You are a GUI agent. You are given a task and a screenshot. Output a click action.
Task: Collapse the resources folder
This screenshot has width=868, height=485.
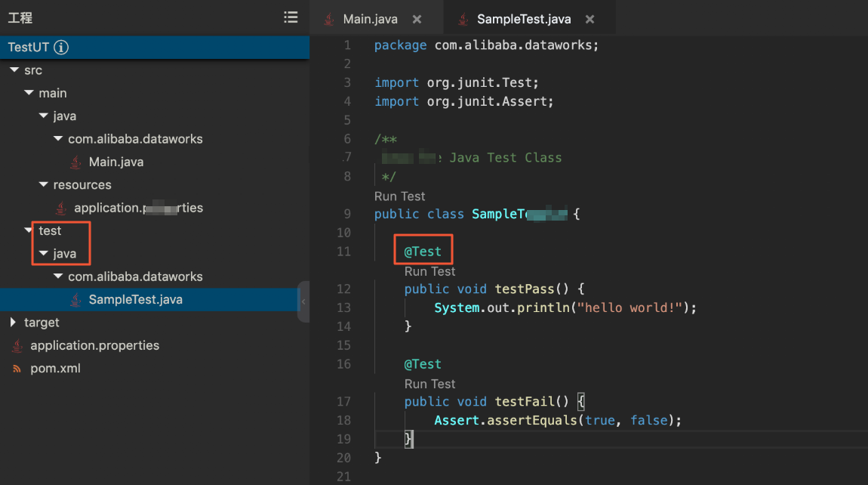(43, 184)
